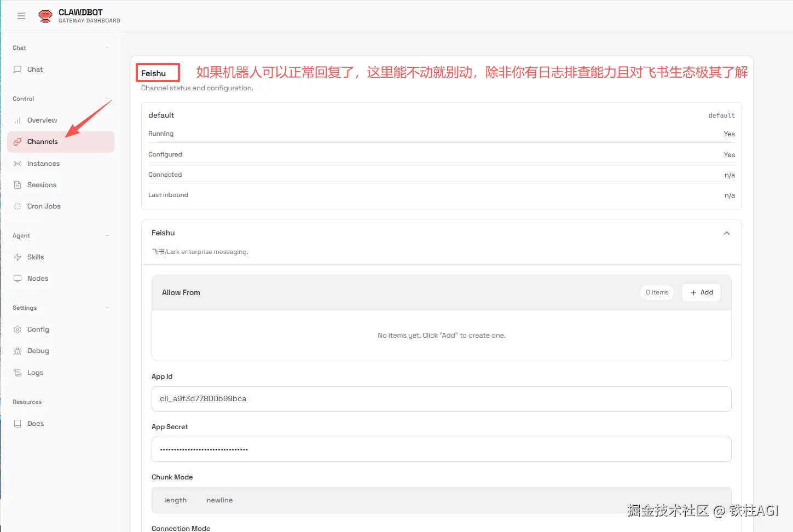Toggle the hamburger menu icon
This screenshot has width=793, height=532.
pyautogui.click(x=21, y=16)
